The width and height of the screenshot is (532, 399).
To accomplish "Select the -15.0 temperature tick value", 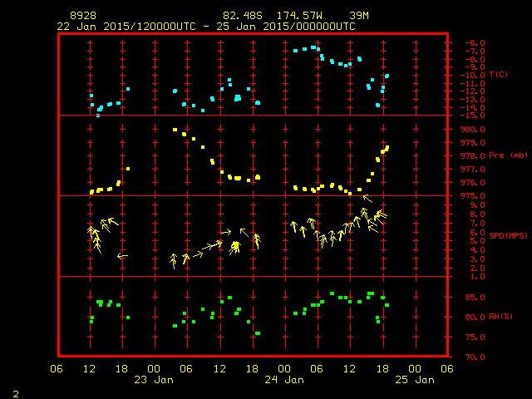I will [472, 116].
